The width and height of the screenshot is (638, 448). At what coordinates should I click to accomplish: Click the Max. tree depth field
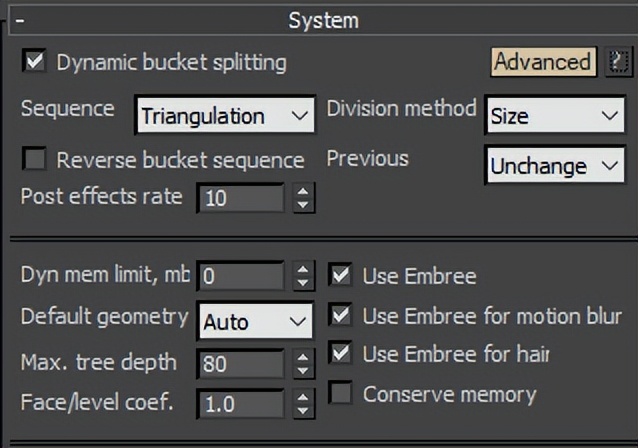pos(240,364)
